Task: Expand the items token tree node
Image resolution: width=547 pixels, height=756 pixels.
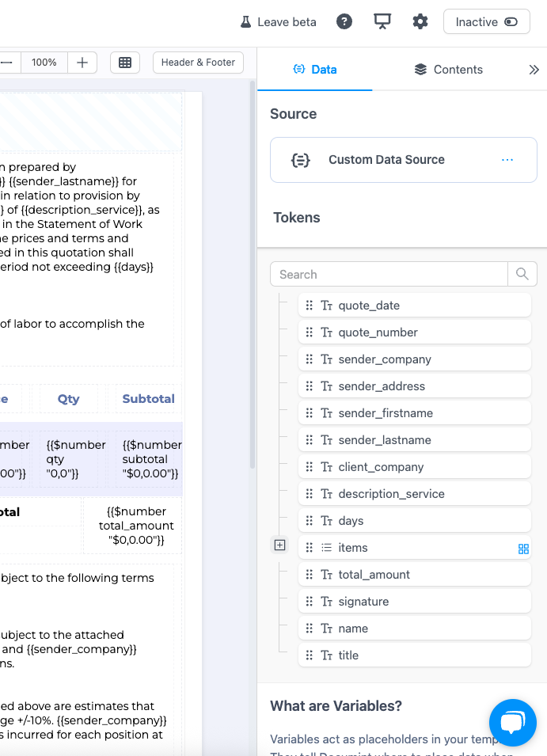Action: tap(279, 545)
